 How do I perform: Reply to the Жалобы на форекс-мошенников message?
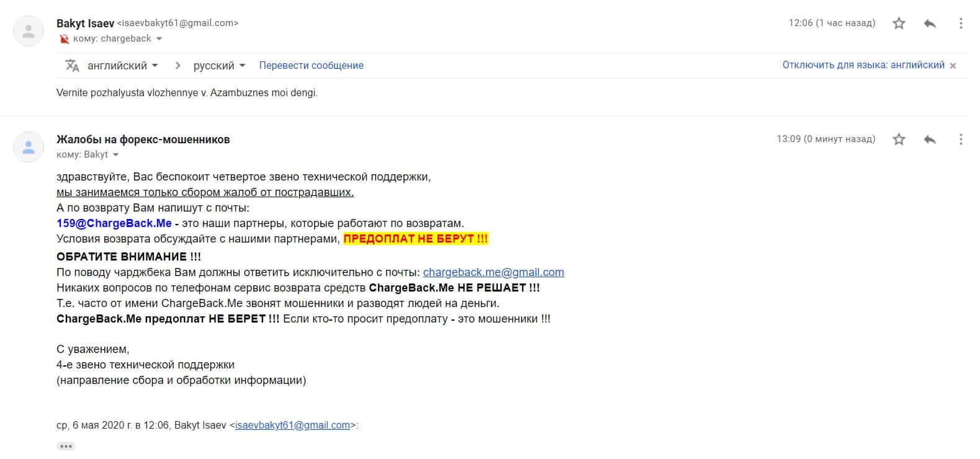point(930,140)
